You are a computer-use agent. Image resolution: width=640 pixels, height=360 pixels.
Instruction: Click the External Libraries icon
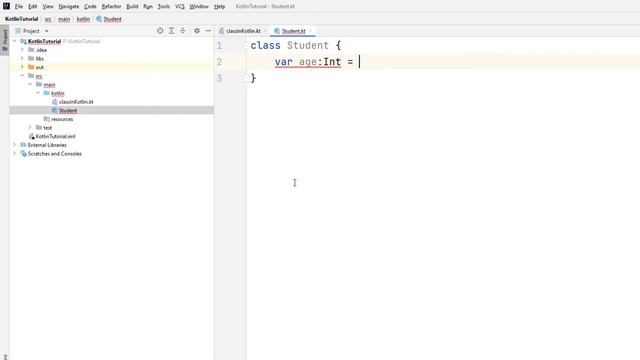pyautogui.click(x=23, y=145)
